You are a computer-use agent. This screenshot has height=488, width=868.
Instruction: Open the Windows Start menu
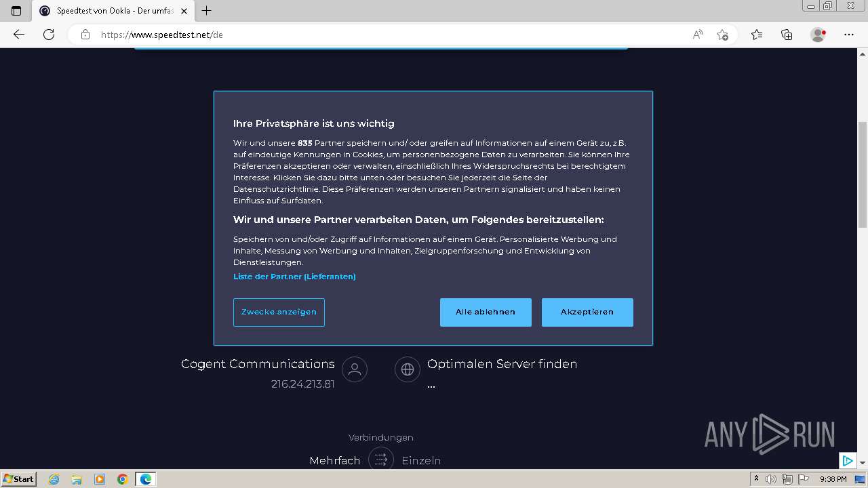18,479
